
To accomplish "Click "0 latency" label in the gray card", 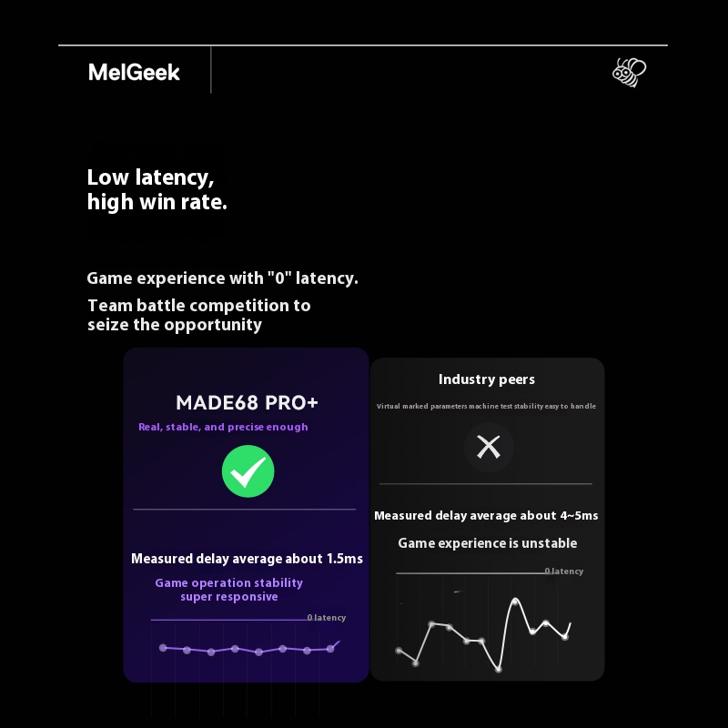I will point(564,571).
